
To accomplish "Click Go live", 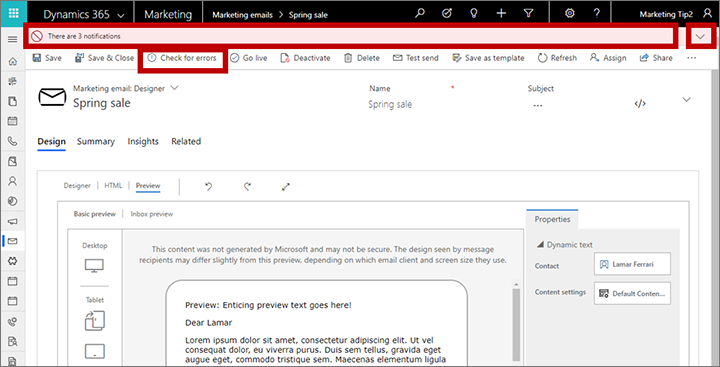I will pos(248,58).
